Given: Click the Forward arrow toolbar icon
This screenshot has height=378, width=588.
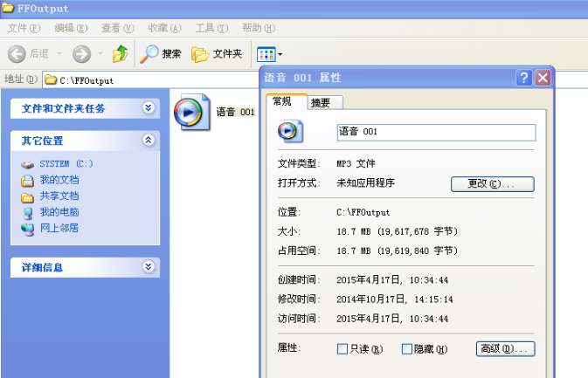Looking at the screenshot, I should [82, 54].
